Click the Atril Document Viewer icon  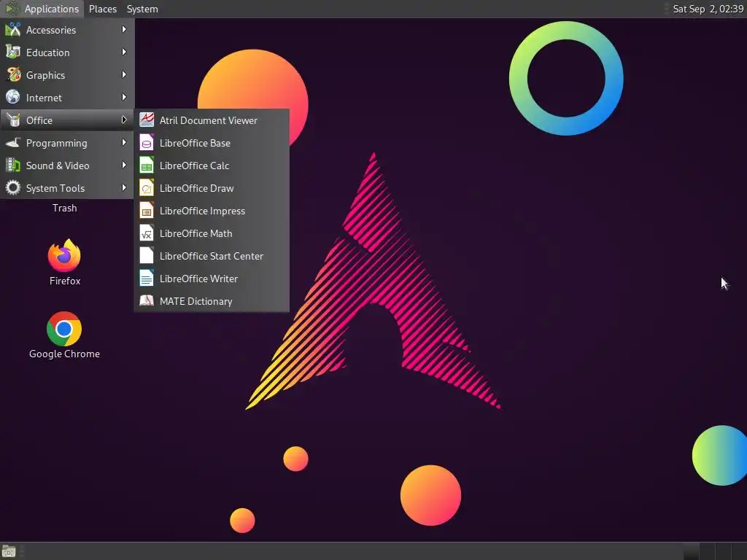click(x=147, y=120)
